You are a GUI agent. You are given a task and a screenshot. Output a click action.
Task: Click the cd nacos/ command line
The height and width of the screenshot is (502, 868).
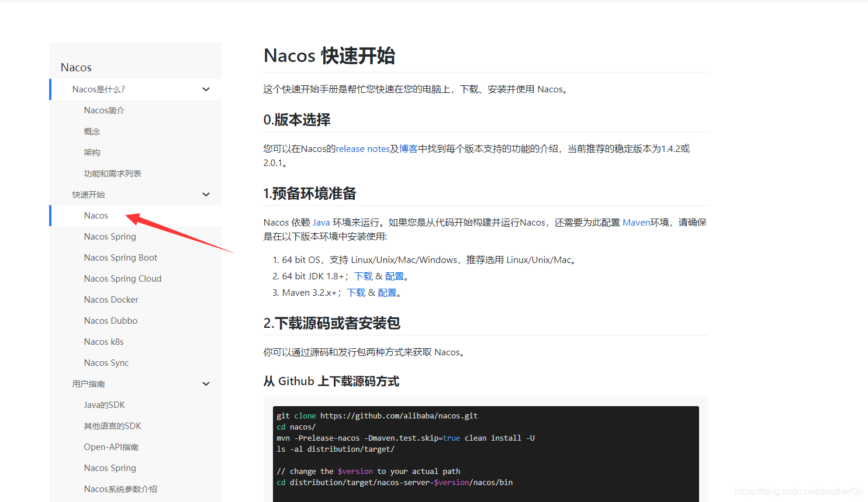(x=296, y=427)
